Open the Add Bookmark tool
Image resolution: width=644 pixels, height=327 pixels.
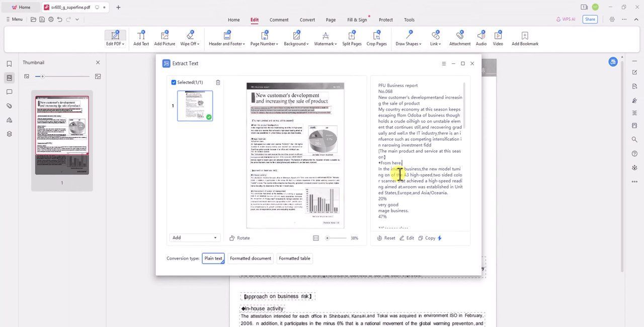525,38
